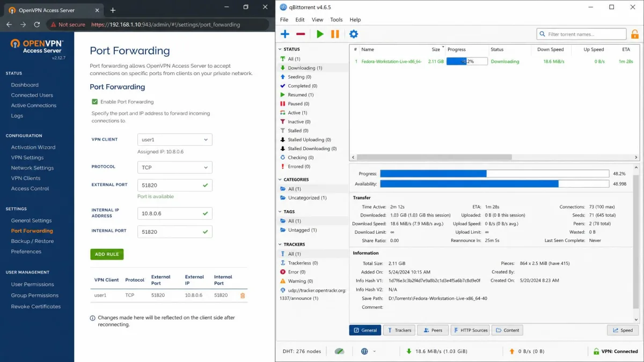Click the Fedora torrent progress bar
Viewport: 644px width, 362px height.
tap(467, 62)
